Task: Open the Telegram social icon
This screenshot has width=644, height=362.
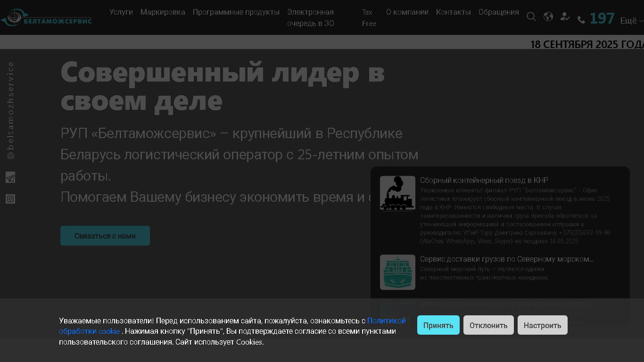Action: click(x=10, y=178)
